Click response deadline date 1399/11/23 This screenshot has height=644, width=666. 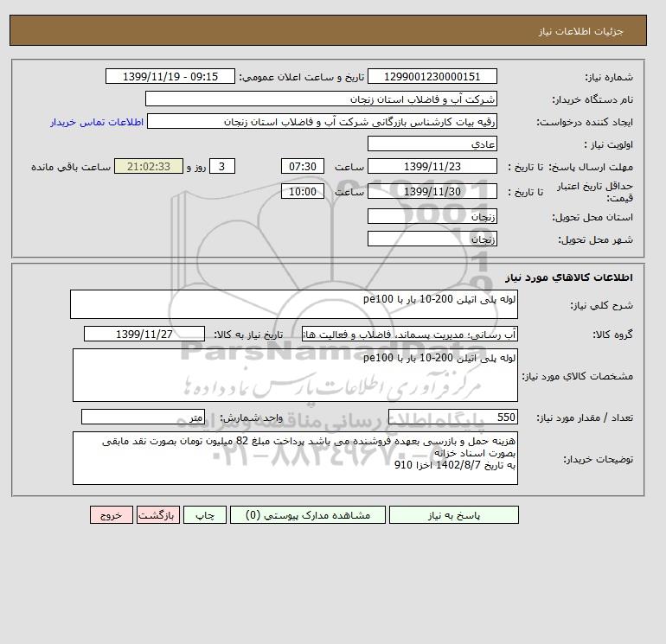[432, 167]
